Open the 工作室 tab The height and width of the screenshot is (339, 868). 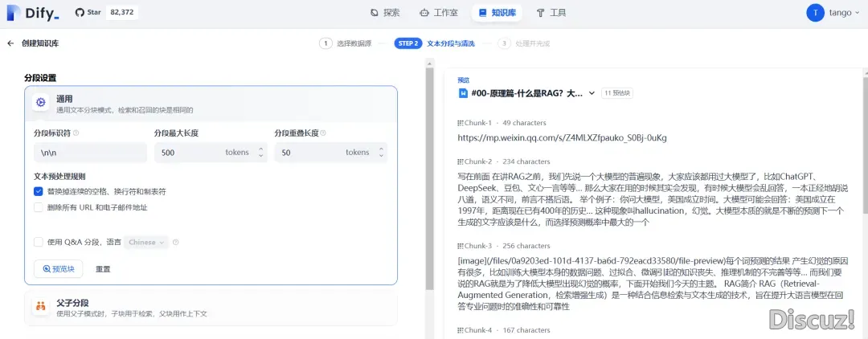[x=439, y=13]
